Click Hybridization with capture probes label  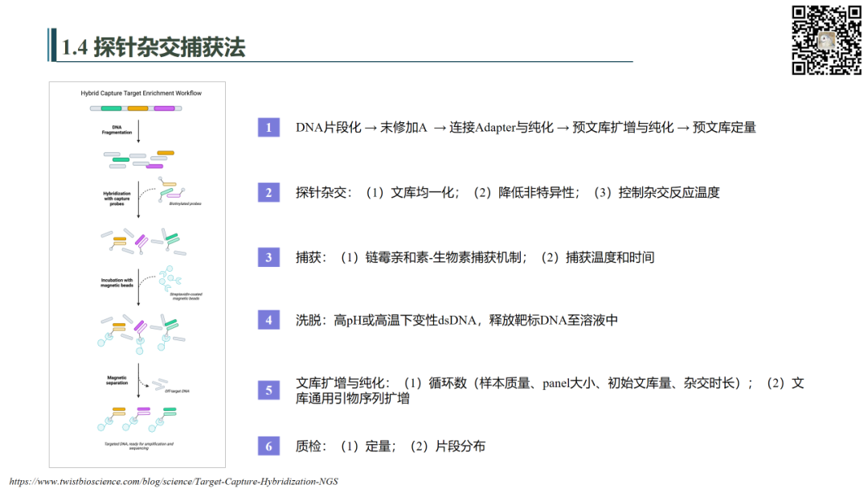(x=117, y=199)
